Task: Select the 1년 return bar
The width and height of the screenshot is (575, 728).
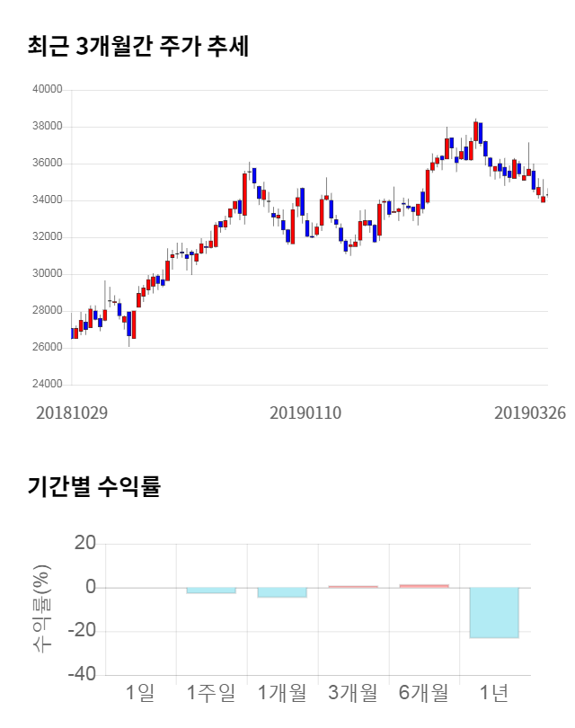Action: [x=494, y=612]
